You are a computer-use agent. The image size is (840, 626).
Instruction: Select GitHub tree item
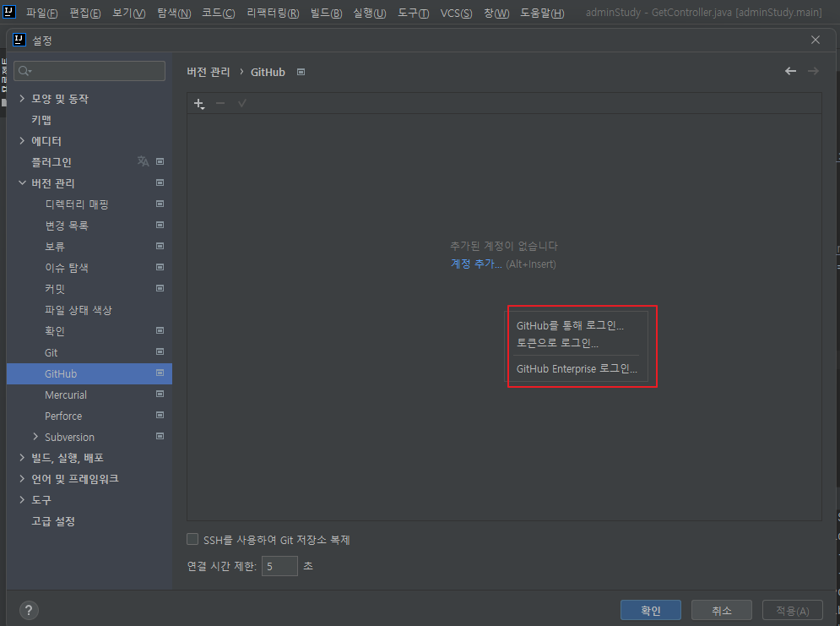(89, 373)
